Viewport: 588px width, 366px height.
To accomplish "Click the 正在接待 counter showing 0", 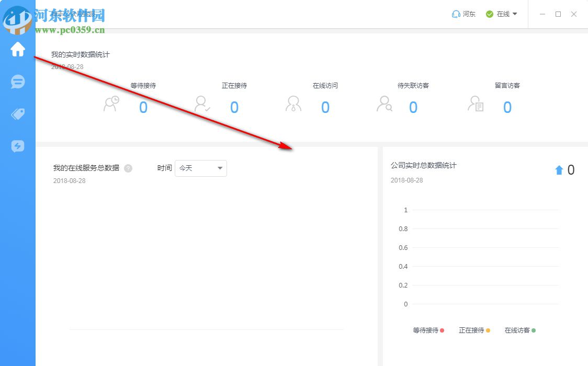I will 234,107.
